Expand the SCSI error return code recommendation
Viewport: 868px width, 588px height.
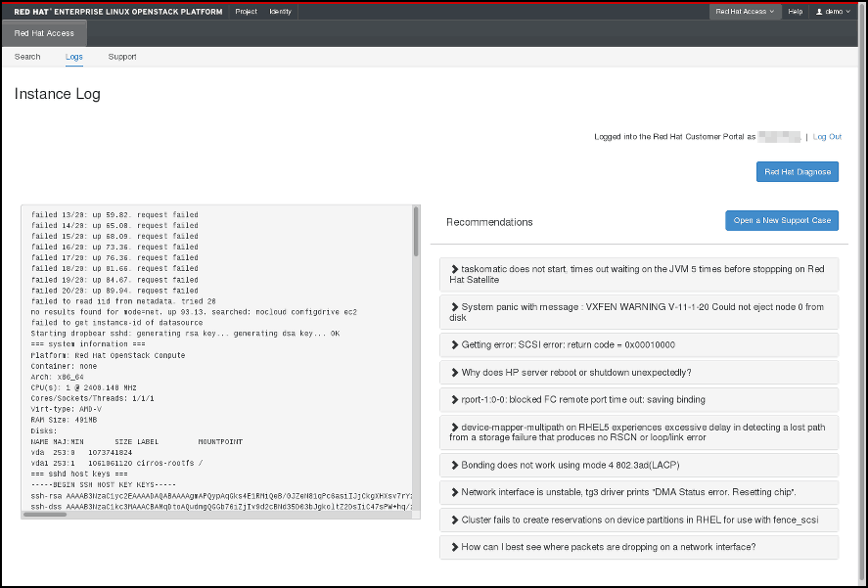639,344
